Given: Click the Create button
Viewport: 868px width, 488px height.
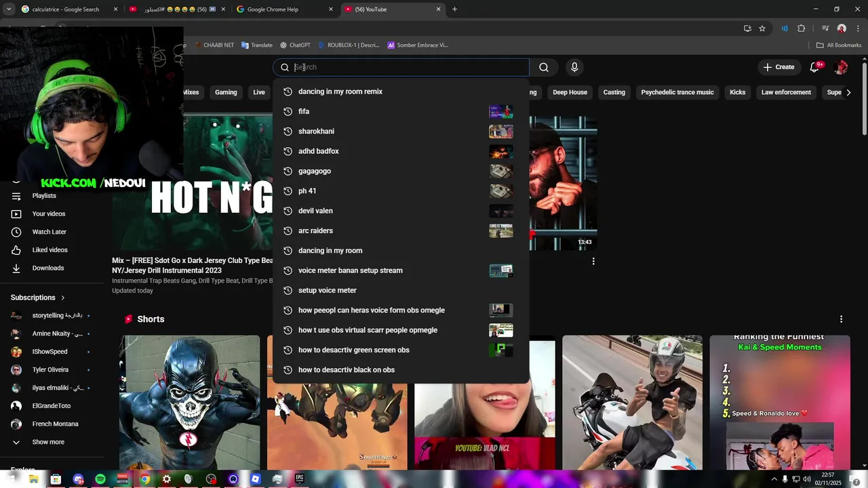Looking at the screenshot, I should click(x=778, y=67).
